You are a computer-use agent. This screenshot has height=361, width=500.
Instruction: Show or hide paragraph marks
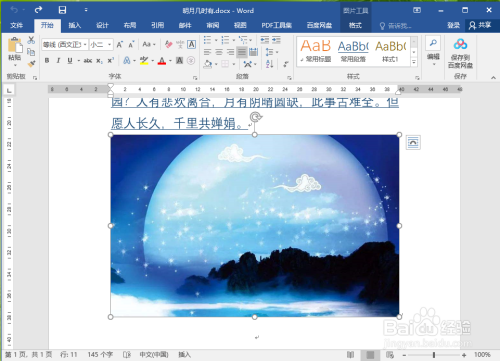(x=286, y=64)
